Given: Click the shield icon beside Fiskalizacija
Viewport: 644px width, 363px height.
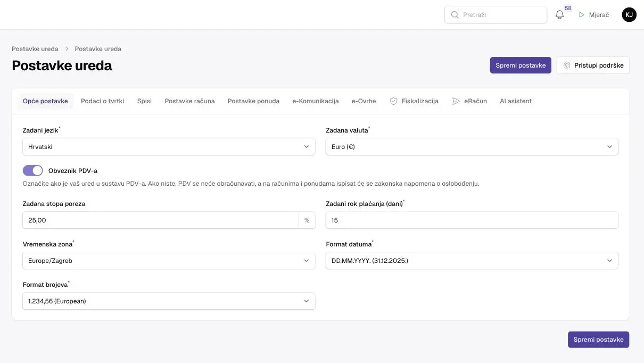Looking at the screenshot, I should [393, 101].
